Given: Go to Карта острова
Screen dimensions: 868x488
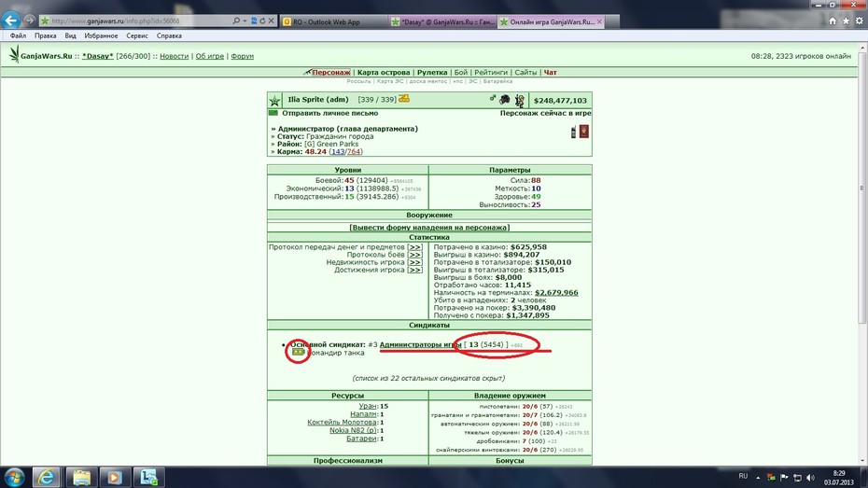Looking at the screenshot, I should (x=383, y=72).
